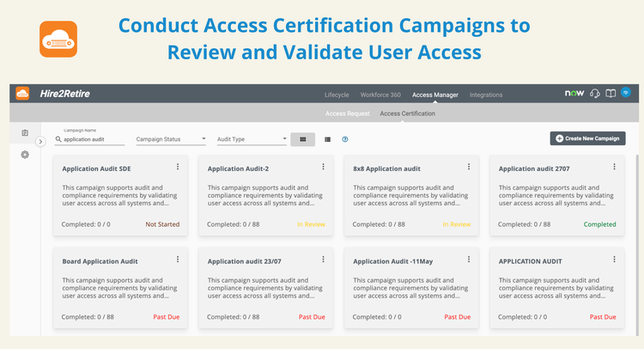Click the Create New Campaign button
The height and width of the screenshot is (349, 644).
(587, 138)
